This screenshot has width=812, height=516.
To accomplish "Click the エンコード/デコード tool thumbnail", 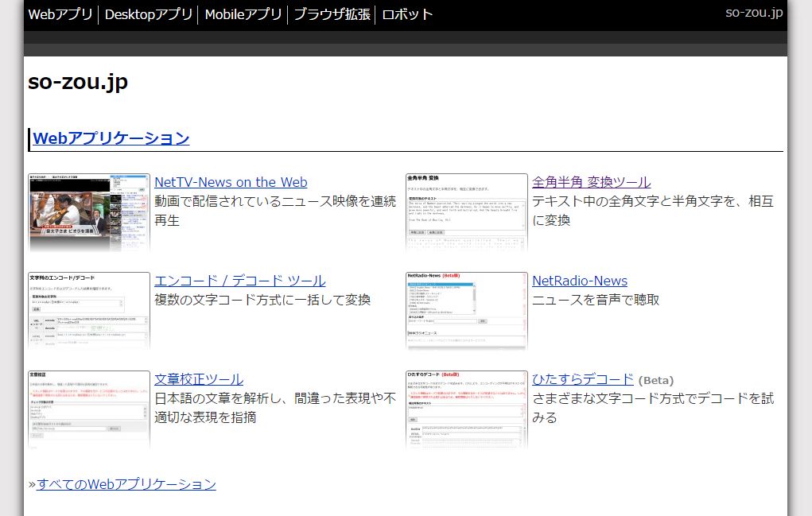I will 89,311.
